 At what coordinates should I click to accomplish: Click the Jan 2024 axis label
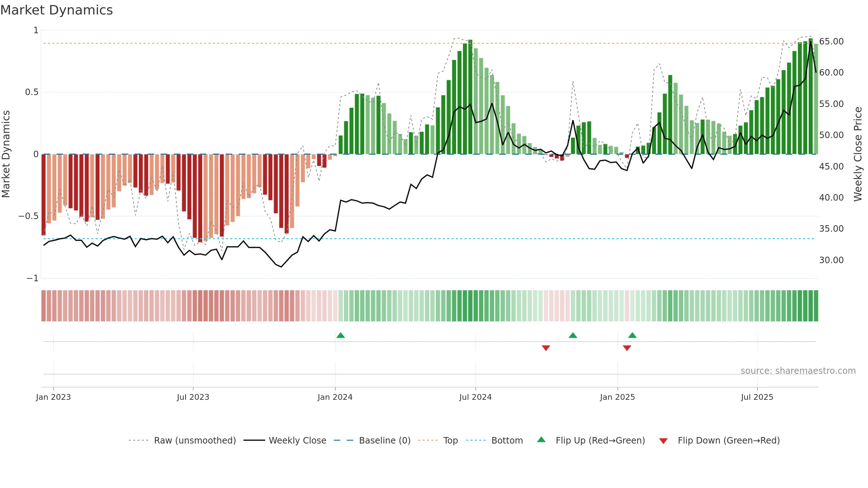pos(335,397)
